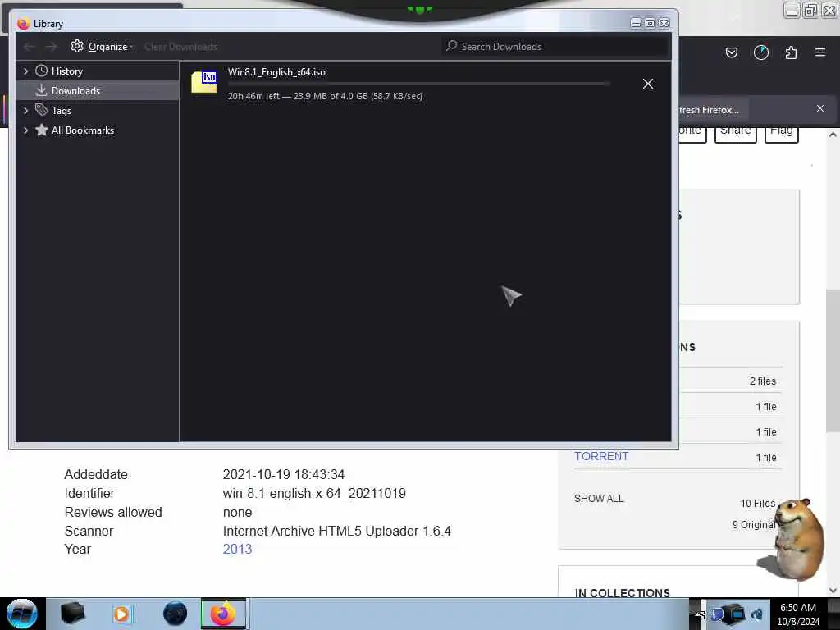Close the Library window
This screenshot has width=840, height=630.
click(664, 23)
